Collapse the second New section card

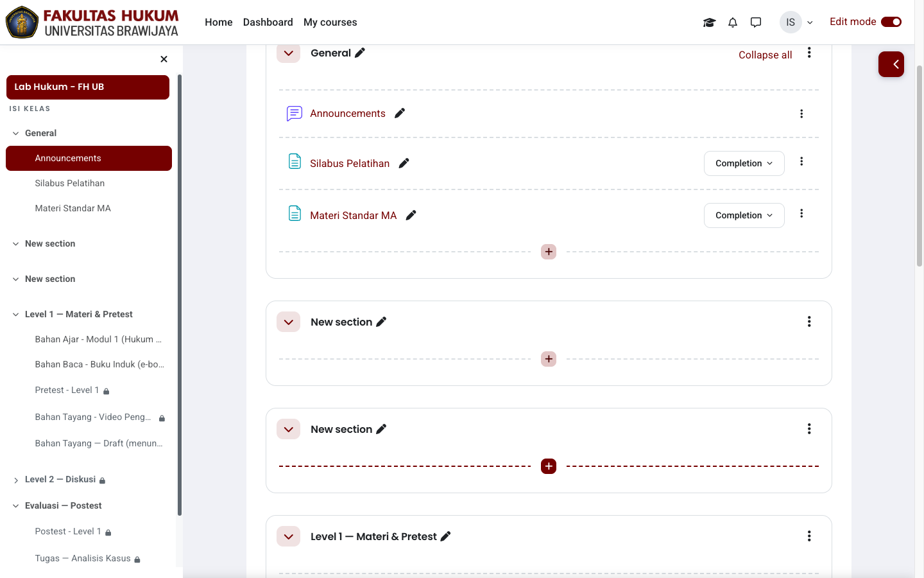[289, 429]
